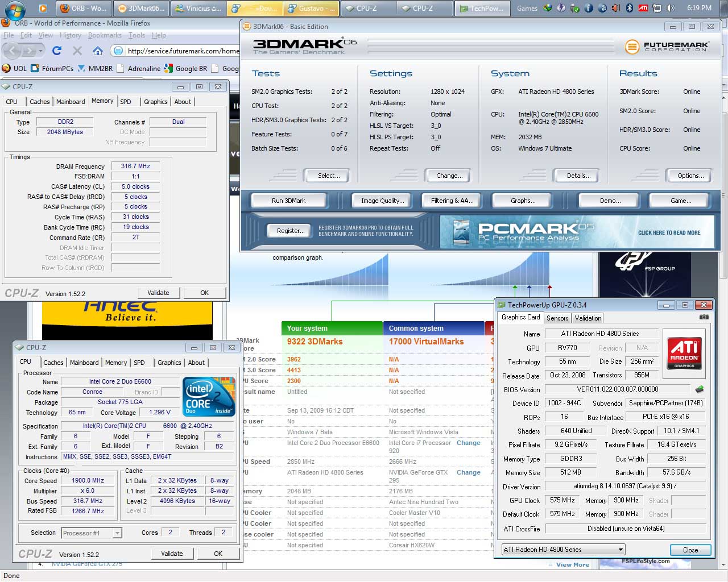The image size is (728, 582).
Task: Expand the ATI Radeon HD 4800 Series dropdown
Action: pyautogui.click(x=620, y=550)
